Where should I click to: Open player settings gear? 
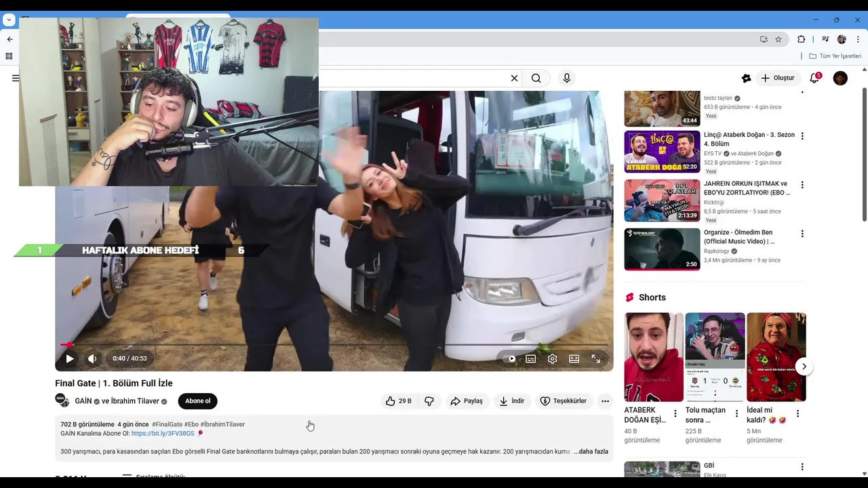coord(553,359)
